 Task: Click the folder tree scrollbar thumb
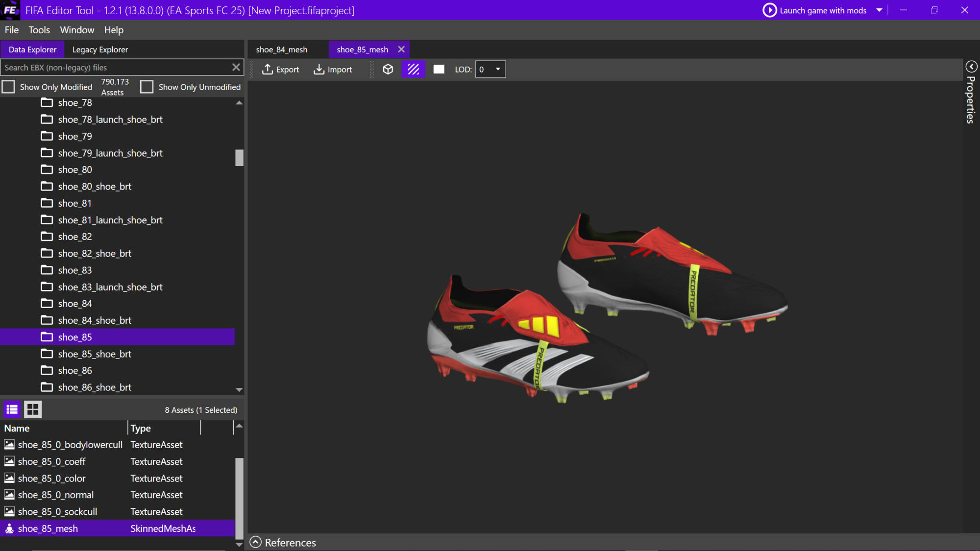239,158
